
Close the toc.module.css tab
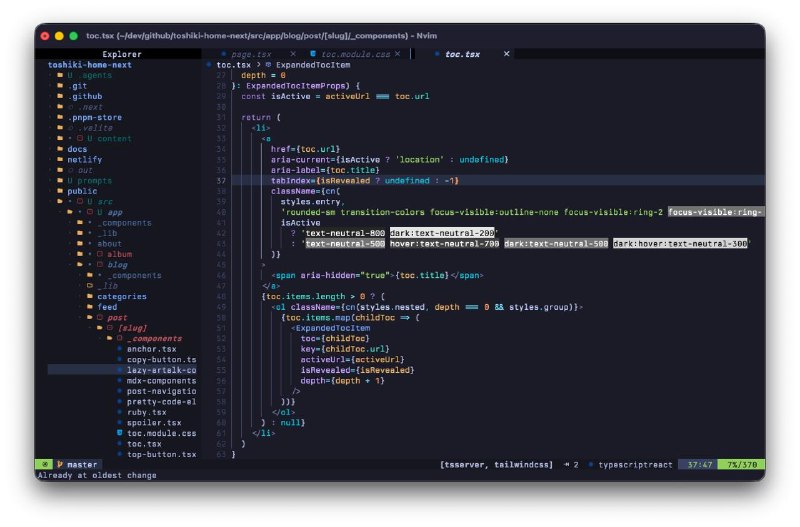(x=397, y=54)
